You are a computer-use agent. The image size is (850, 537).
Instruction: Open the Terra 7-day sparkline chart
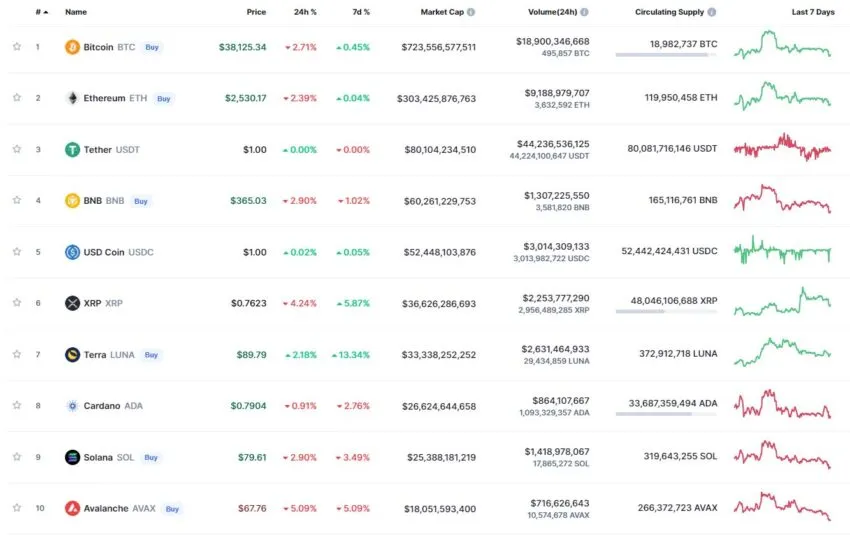point(782,348)
